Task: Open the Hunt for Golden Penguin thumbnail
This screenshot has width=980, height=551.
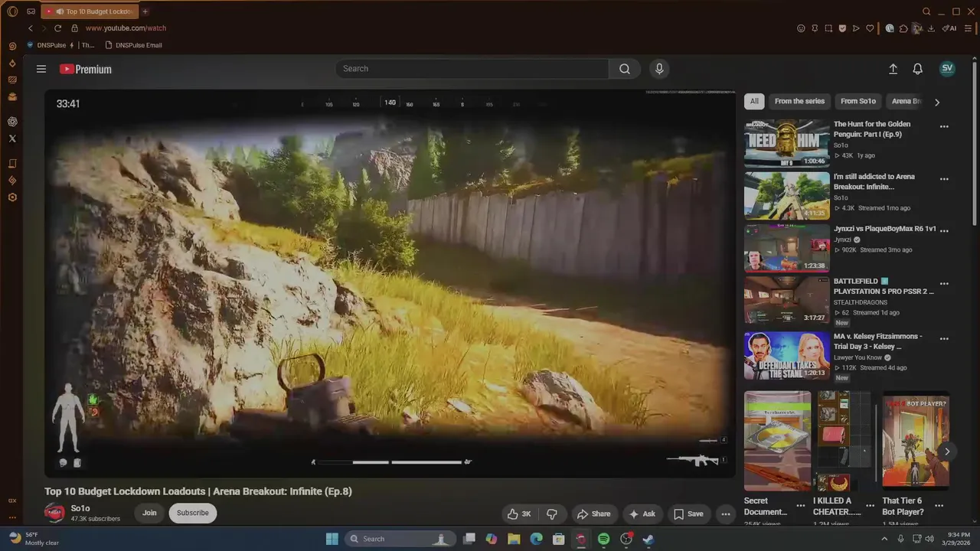Action: pos(786,143)
